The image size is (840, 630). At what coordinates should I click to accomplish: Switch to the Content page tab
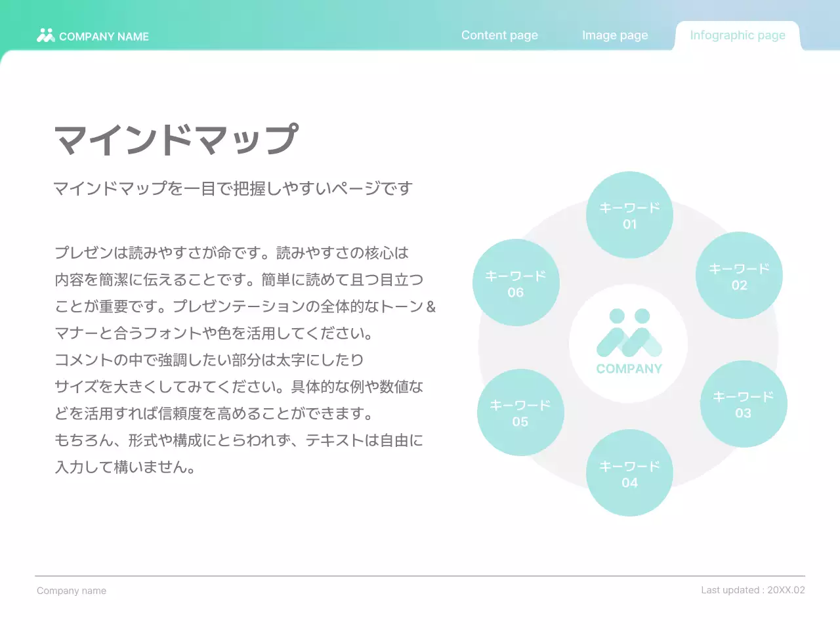(499, 35)
